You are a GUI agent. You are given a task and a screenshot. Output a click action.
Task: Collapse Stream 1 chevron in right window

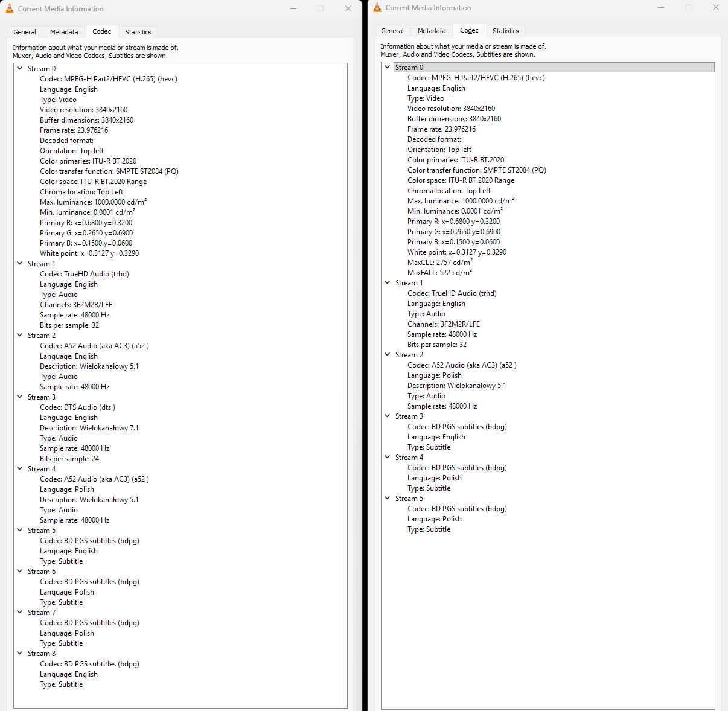[388, 282]
